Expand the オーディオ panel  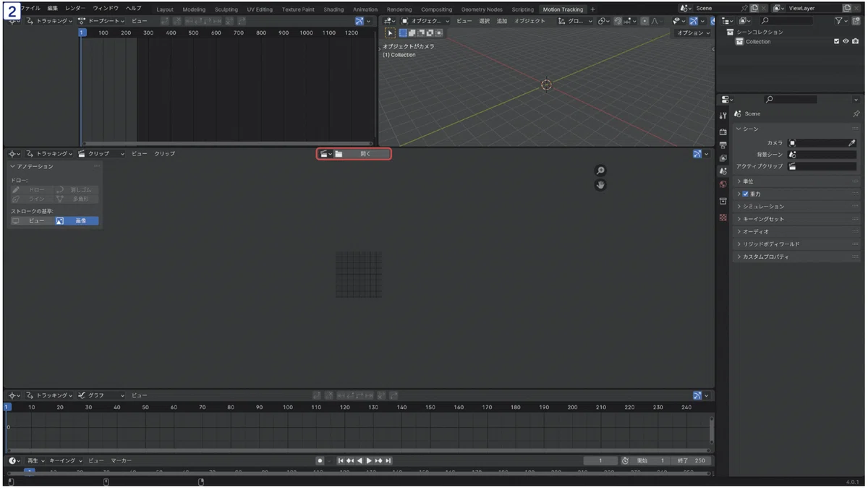[796, 232]
